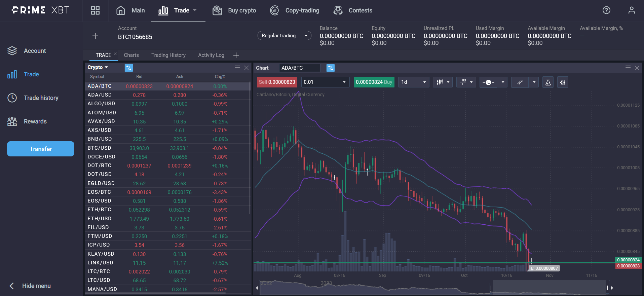Viewport: 644px width, 296px height.
Task: Open Account in the sidebar
Action: tap(27, 51)
